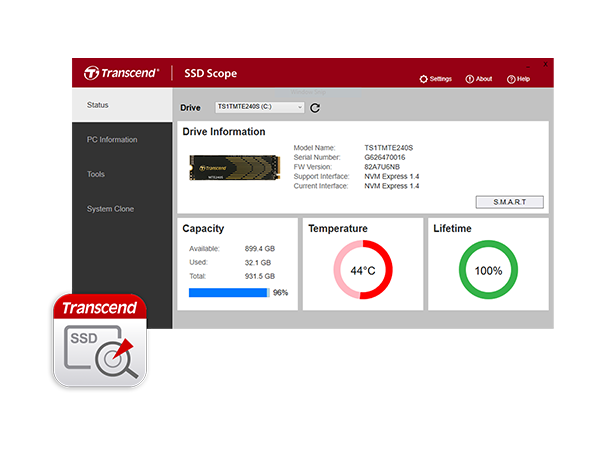Screen dimensions: 600x450
Task: Select firmware version 82A7U6NB
Action: click(x=382, y=167)
